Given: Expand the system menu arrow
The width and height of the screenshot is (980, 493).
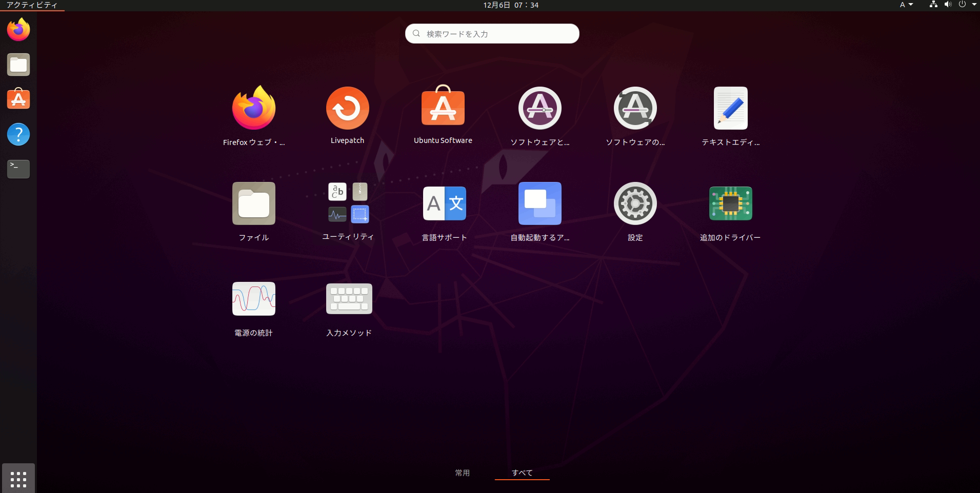Looking at the screenshot, I should coord(974,5).
